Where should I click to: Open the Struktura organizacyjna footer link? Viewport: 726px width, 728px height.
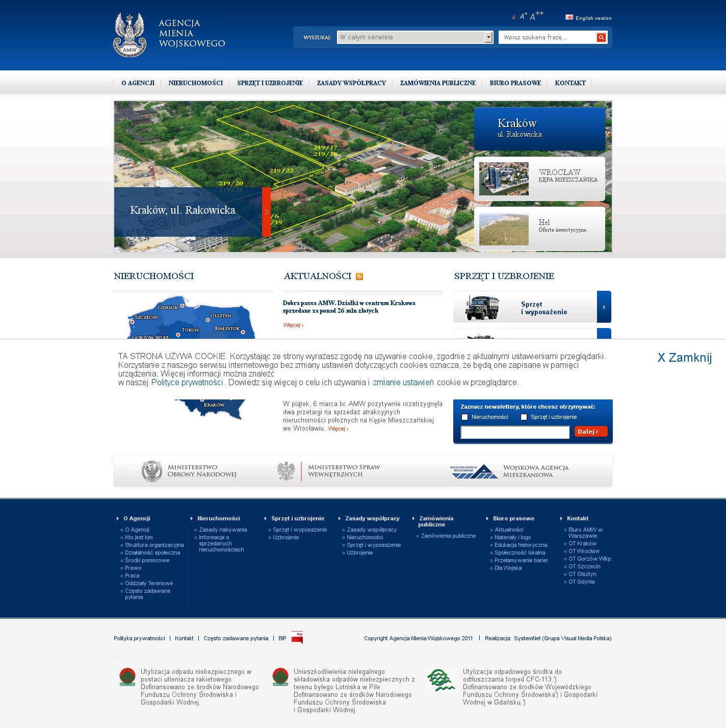154,545
